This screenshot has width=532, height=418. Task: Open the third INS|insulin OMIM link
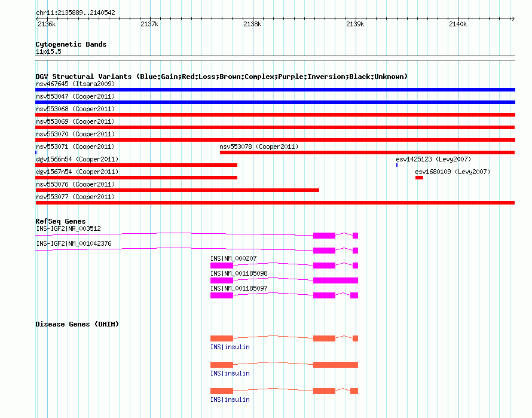click(230, 399)
